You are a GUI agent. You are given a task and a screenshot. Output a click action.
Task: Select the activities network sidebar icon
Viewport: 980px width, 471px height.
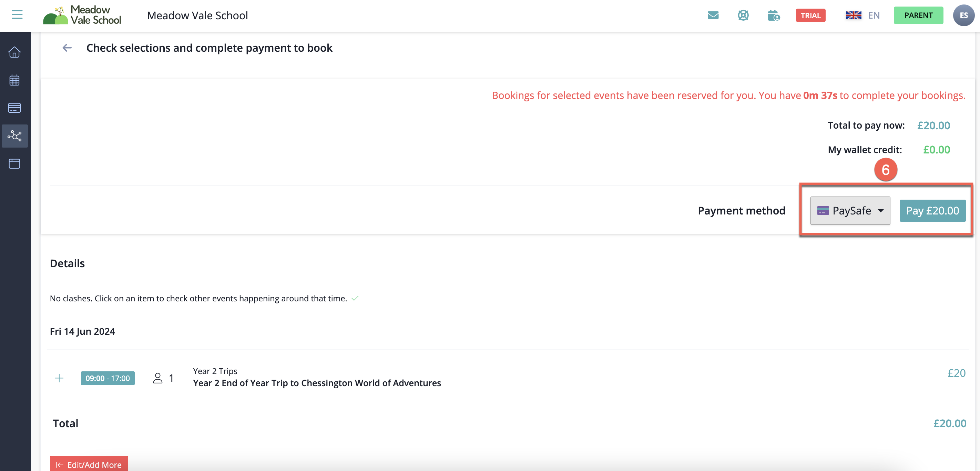(14, 136)
